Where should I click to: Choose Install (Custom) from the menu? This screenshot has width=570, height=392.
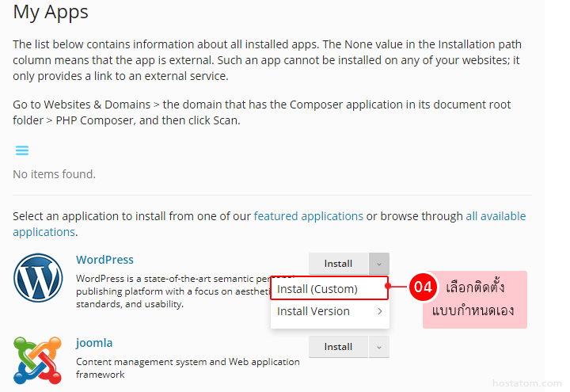click(x=317, y=289)
